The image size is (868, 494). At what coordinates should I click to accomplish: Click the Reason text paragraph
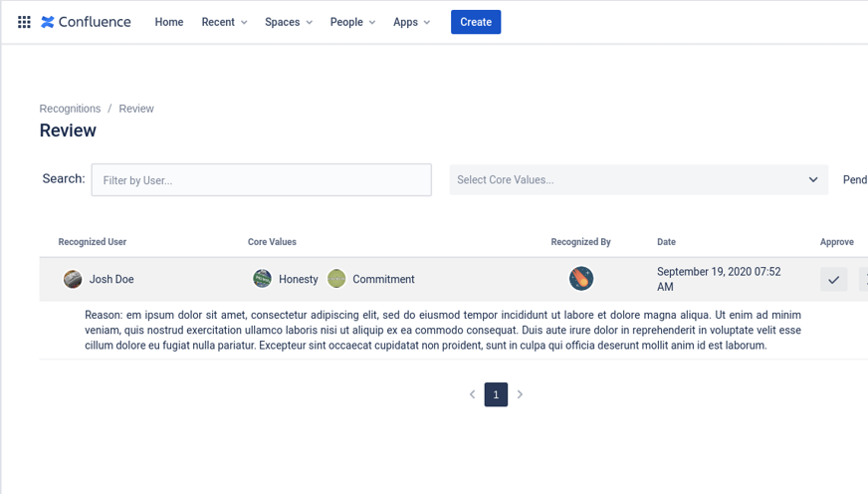443,330
